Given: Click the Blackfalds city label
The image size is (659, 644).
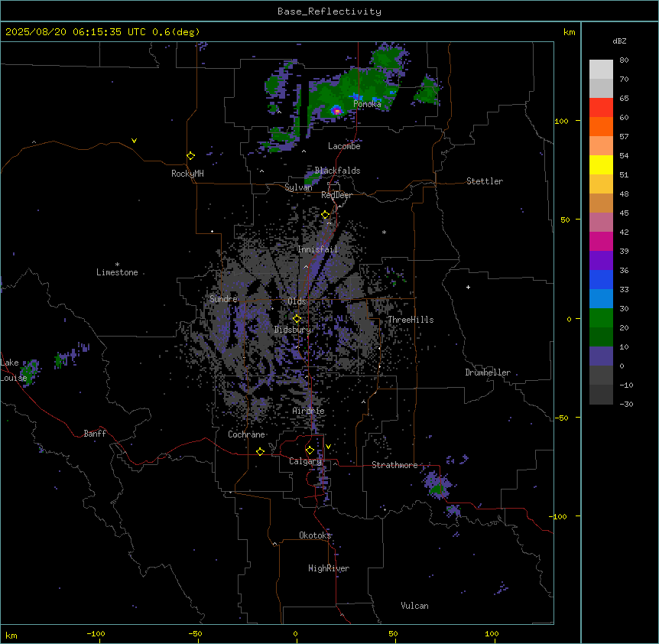Looking at the screenshot, I should [x=337, y=171].
